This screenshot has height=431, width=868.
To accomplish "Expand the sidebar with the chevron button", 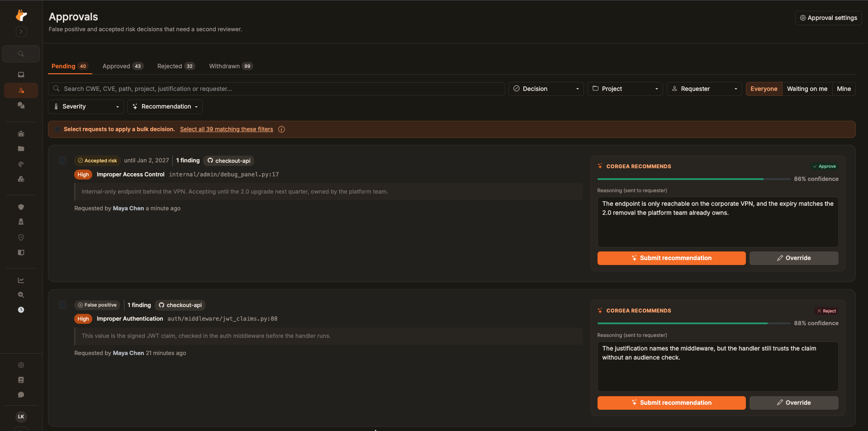I will 21,32.
